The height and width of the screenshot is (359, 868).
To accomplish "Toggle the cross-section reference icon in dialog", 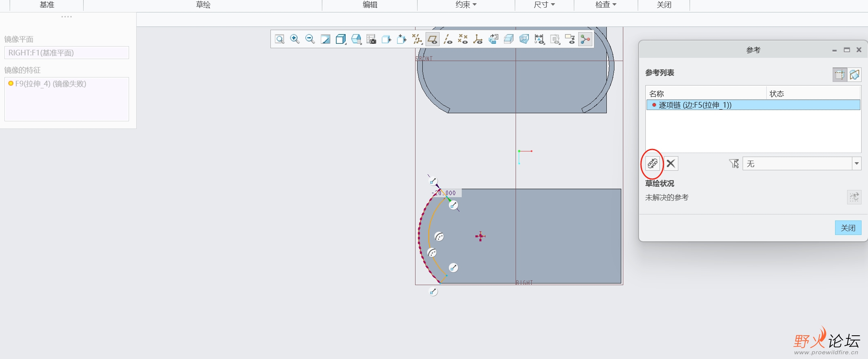I will point(854,75).
